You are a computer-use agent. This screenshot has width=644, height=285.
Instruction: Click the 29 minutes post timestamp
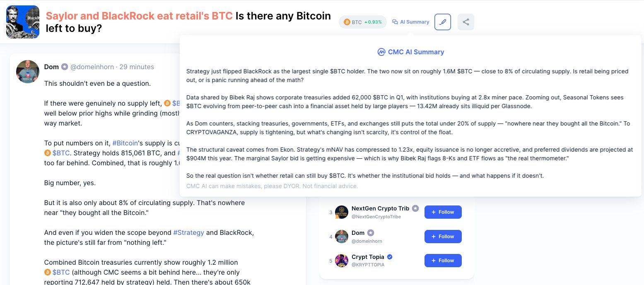[136, 67]
